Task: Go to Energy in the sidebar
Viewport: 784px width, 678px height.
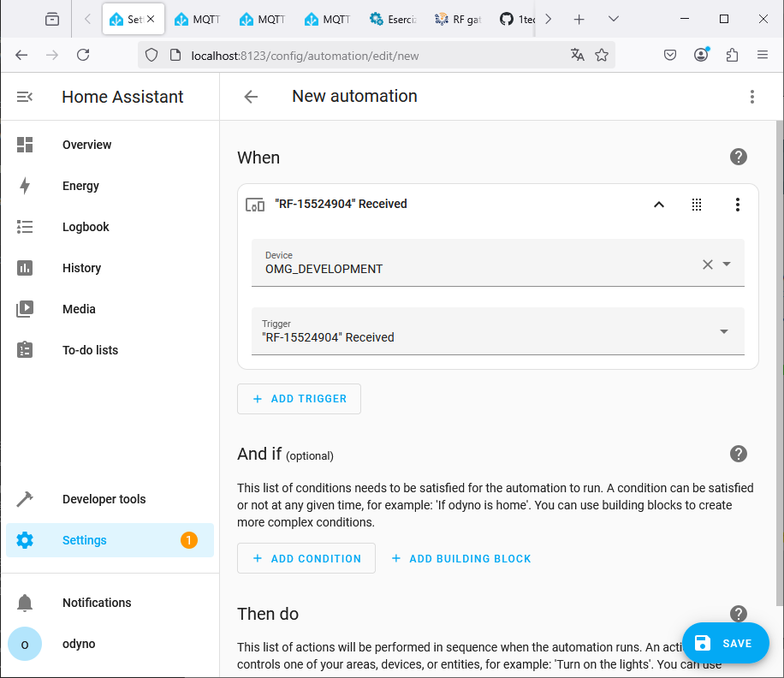Action: point(80,186)
